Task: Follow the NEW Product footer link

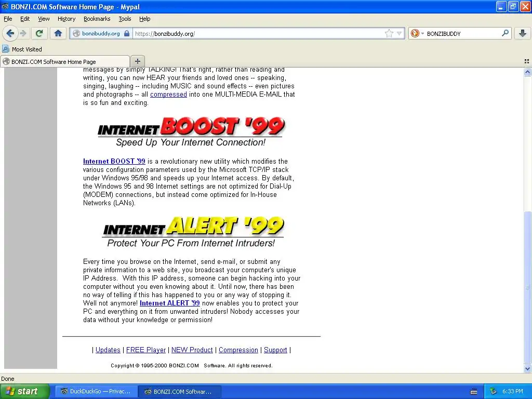Action: pyautogui.click(x=192, y=350)
